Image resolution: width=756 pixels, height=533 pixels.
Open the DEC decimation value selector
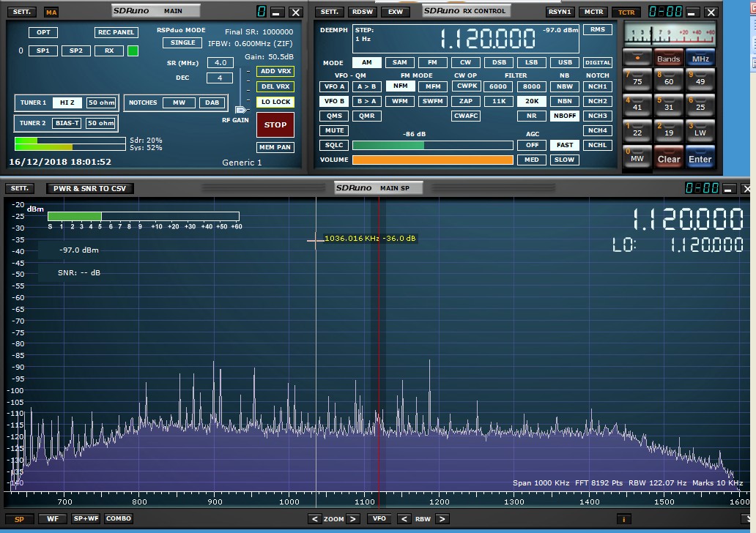(220, 78)
